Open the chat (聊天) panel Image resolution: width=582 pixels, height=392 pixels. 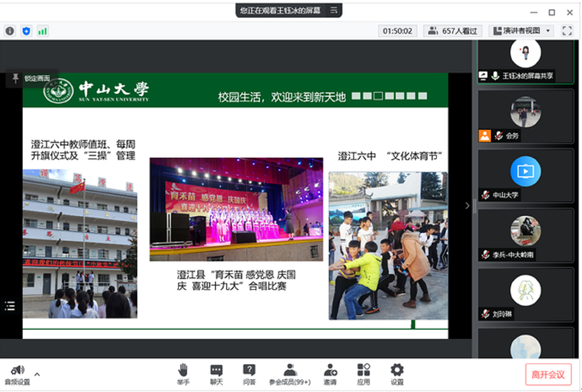tap(216, 371)
